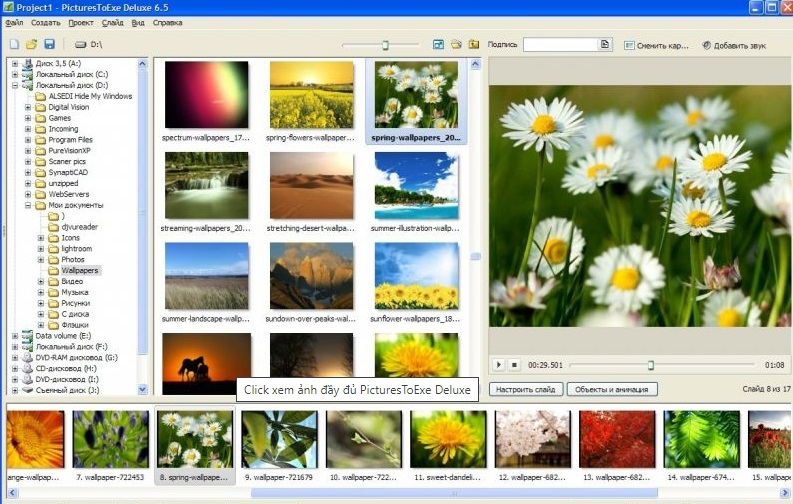Select the spectrum-wallpapers thumbnail
Viewport: 793px width, 504px height.
(x=206, y=95)
